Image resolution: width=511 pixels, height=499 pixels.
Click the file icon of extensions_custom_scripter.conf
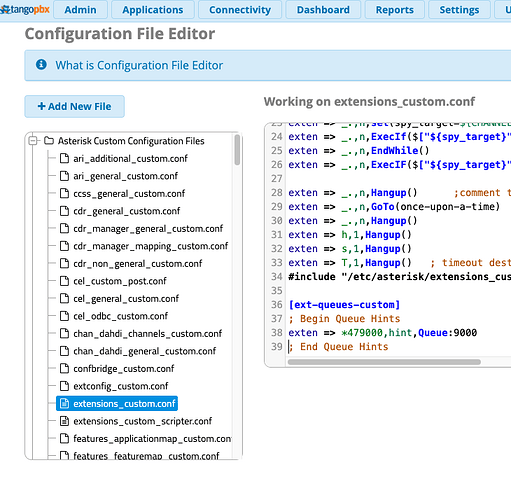64,421
